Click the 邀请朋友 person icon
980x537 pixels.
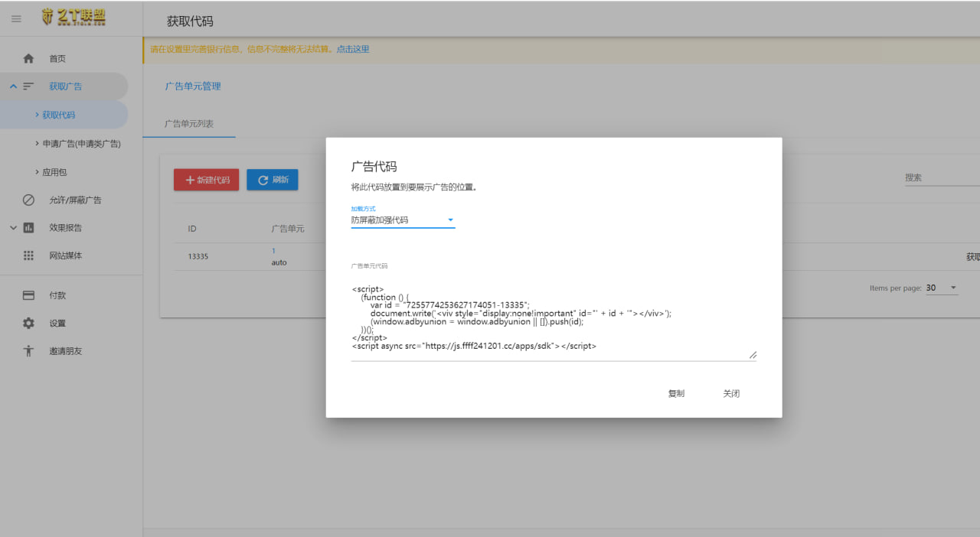(x=28, y=351)
